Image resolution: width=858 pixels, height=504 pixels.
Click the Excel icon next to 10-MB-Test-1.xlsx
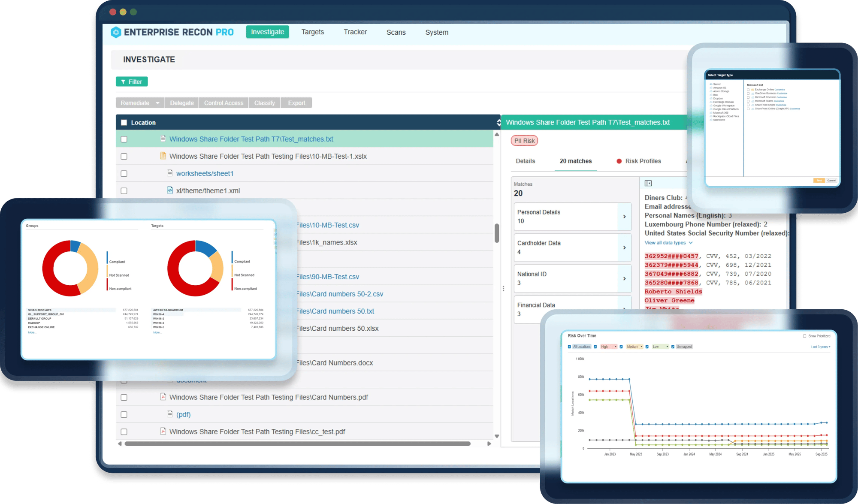[163, 156]
